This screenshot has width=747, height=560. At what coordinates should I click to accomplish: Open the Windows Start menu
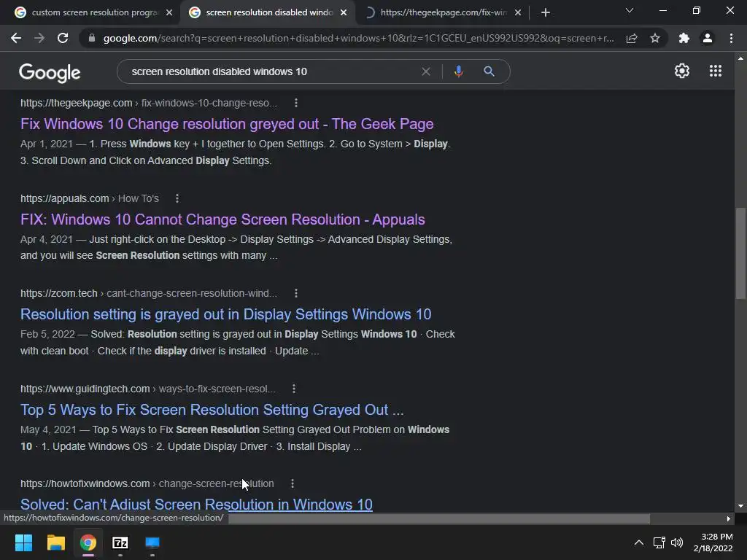coord(23,542)
